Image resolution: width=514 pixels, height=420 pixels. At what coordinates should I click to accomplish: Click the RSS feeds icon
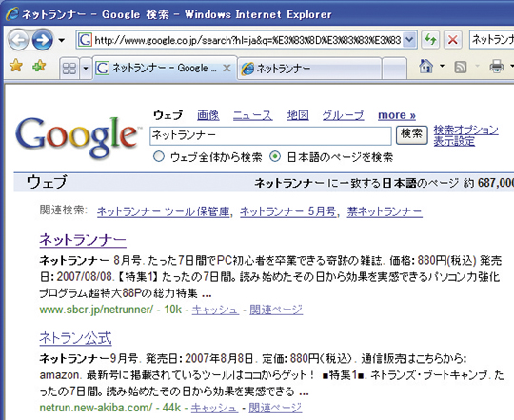click(461, 67)
